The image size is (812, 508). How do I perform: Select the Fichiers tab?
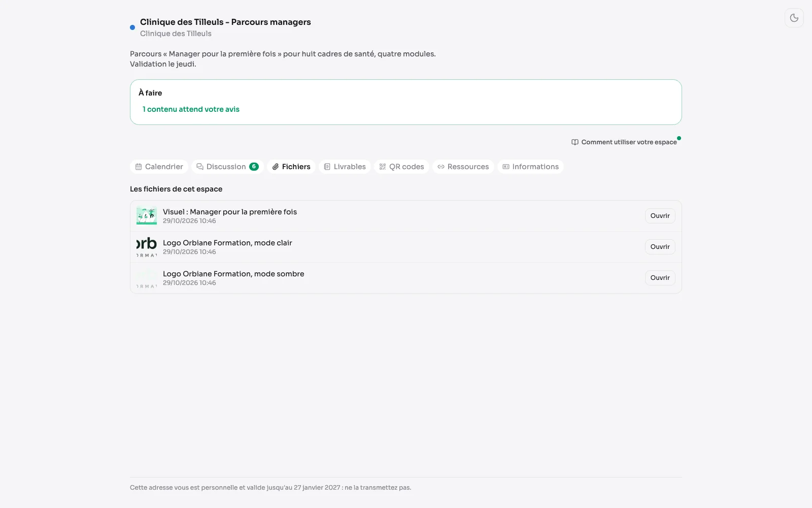tap(291, 167)
